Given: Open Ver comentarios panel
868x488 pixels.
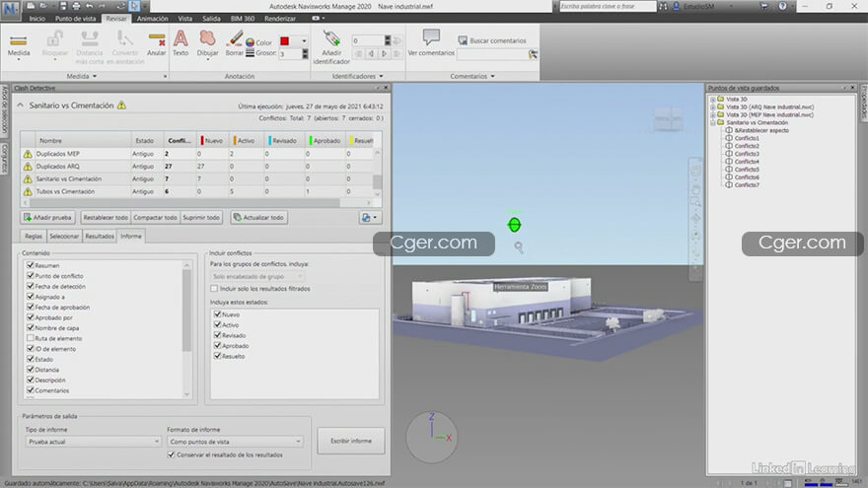Looking at the screenshot, I should 431,43.
